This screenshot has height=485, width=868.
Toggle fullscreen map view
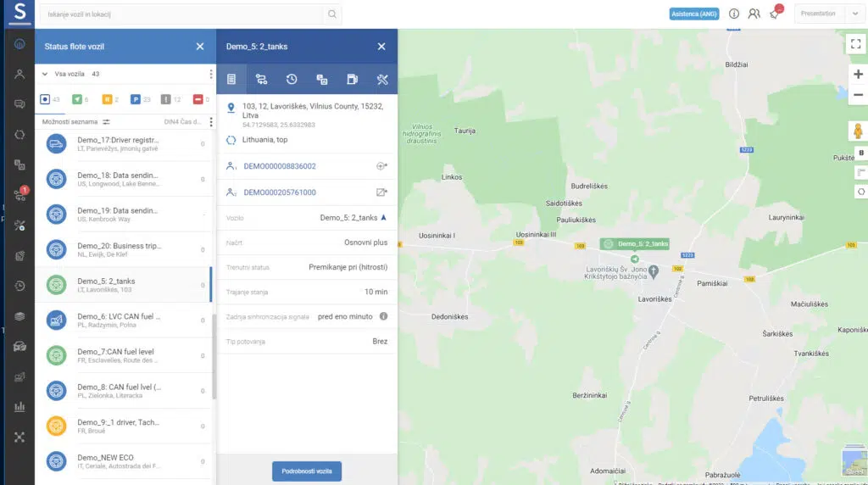tap(858, 44)
